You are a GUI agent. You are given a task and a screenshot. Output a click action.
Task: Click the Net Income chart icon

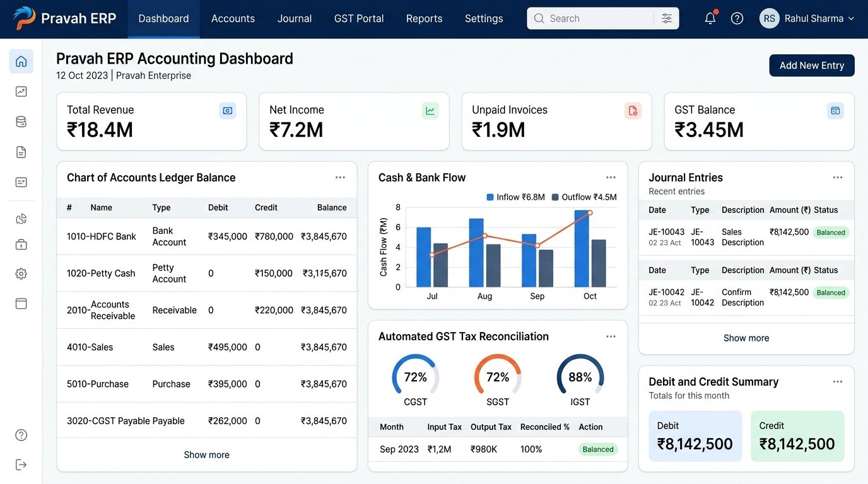(430, 111)
